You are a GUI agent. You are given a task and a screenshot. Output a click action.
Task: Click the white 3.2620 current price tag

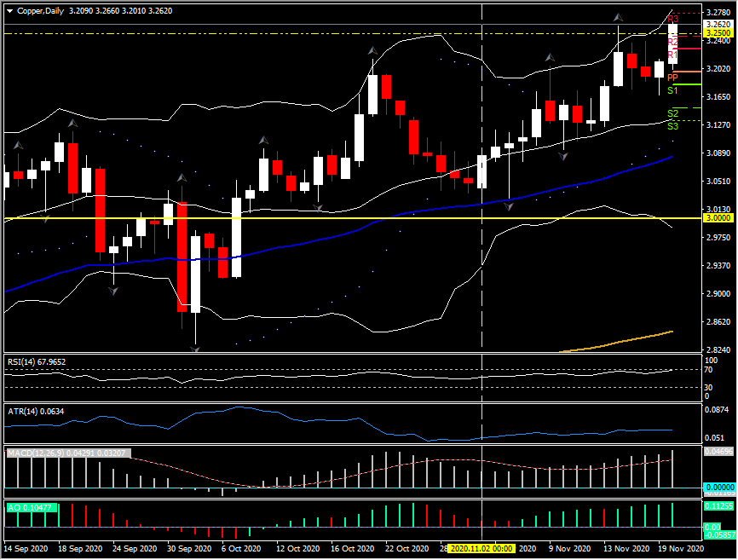(x=718, y=25)
